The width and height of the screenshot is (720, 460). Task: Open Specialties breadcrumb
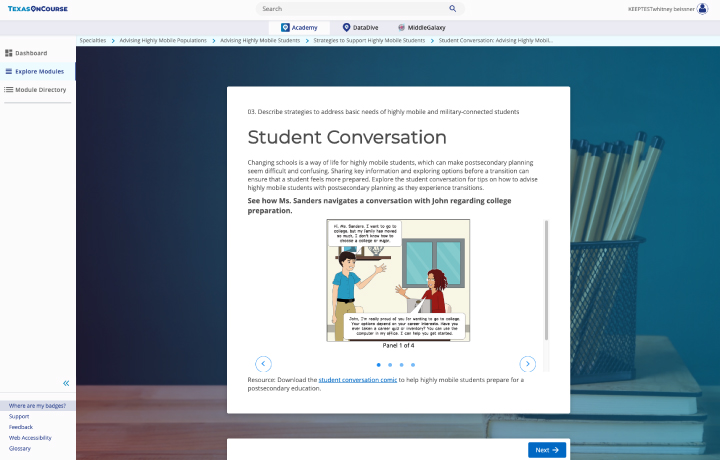(x=93, y=40)
